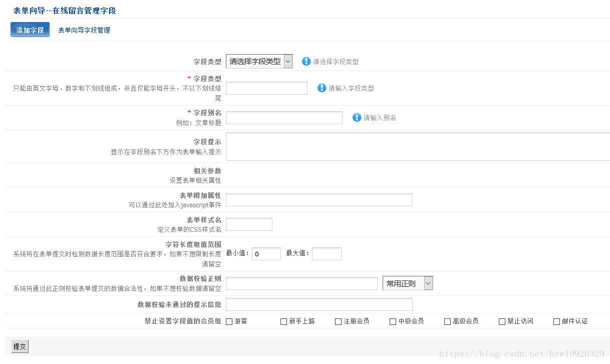Click the 提交 submit button
Image resolution: width=610 pixels, height=364 pixels.
tap(19, 346)
